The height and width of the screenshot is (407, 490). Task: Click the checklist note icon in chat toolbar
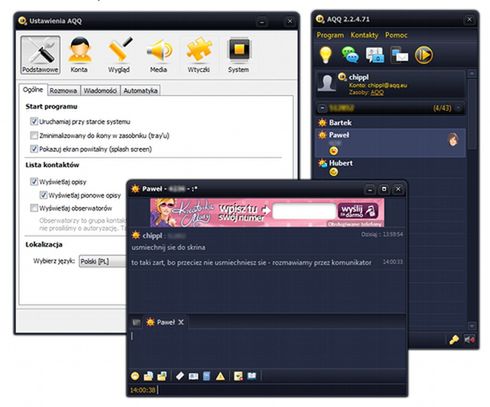pos(238,376)
